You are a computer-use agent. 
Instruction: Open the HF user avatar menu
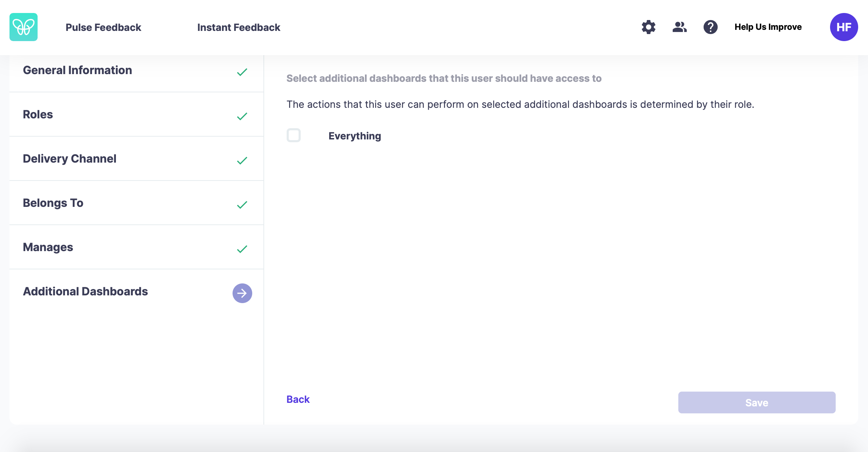844,27
